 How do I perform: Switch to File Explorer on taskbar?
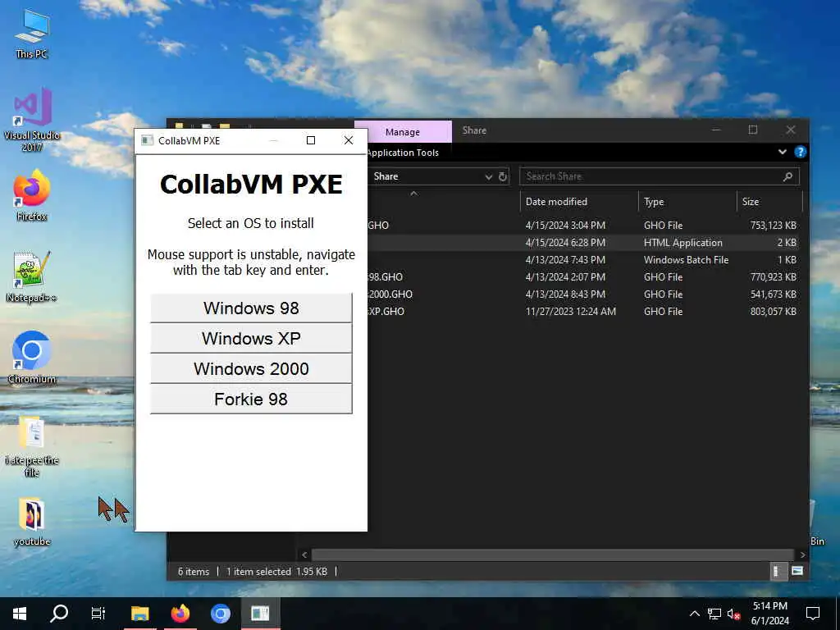(139, 614)
